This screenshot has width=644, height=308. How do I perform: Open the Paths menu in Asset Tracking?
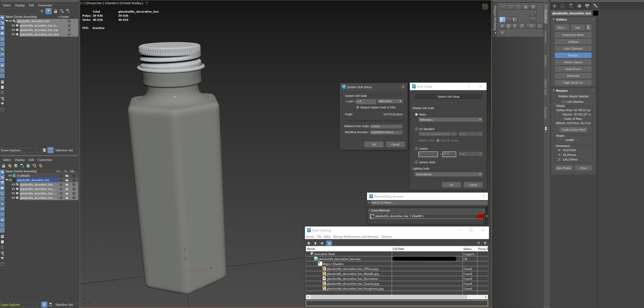[x=327, y=237]
